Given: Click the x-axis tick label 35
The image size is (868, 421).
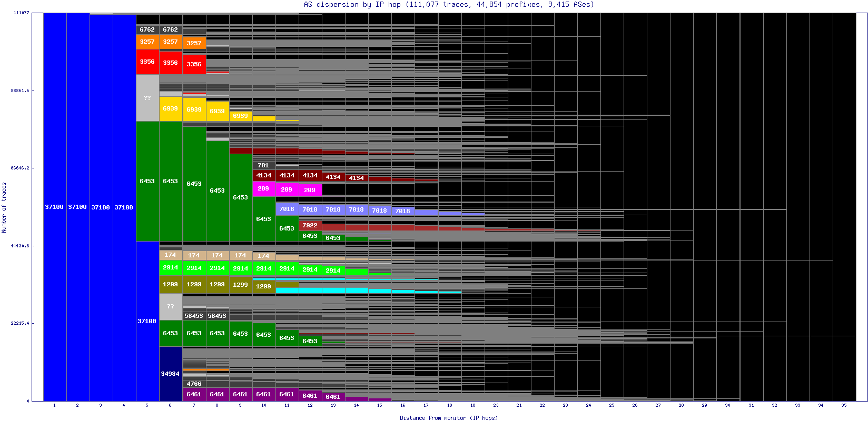Looking at the screenshot, I should point(844,405).
